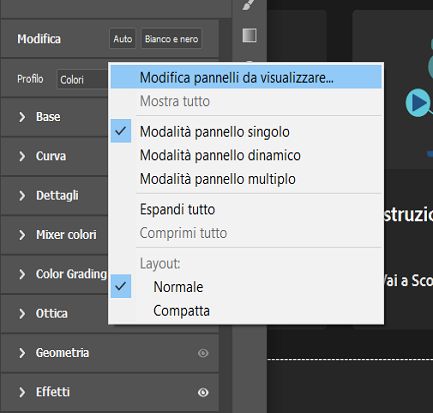Switch to Modalità pannello dinamico

click(246, 155)
